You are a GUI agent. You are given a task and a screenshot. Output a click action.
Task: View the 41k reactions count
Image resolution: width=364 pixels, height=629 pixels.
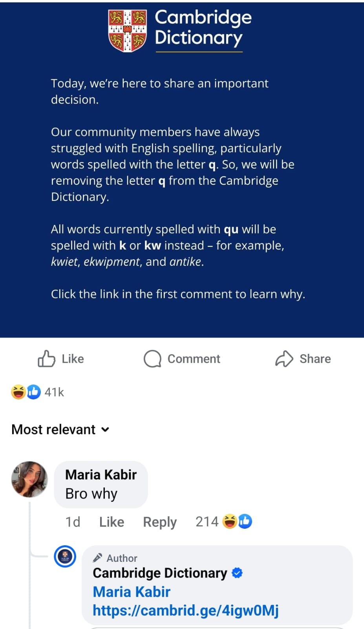pyautogui.click(x=54, y=392)
